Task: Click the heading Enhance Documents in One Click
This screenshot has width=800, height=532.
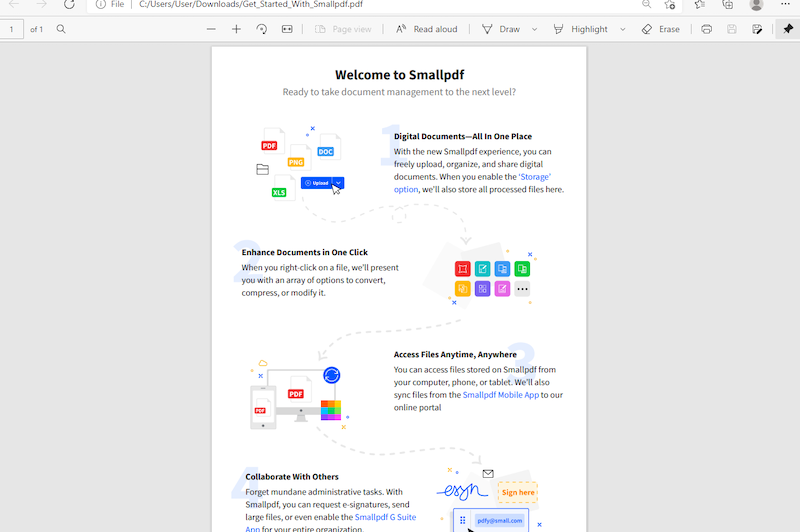Action: point(305,252)
